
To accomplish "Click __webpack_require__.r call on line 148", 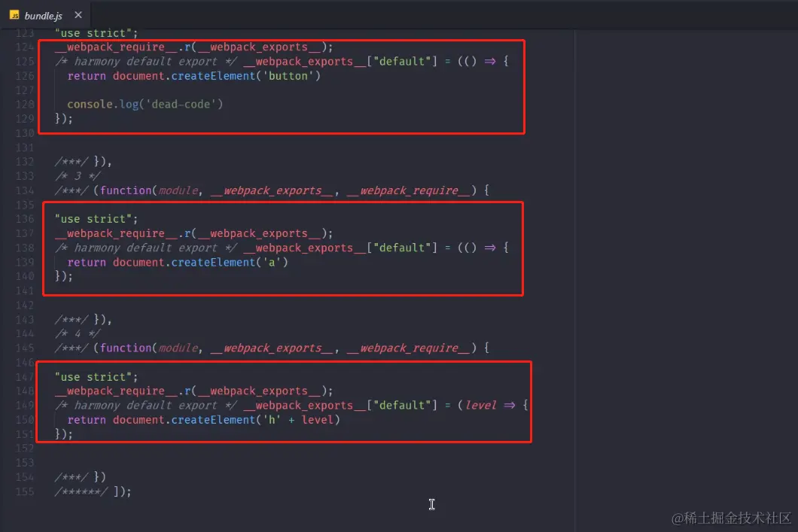I will tap(194, 391).
